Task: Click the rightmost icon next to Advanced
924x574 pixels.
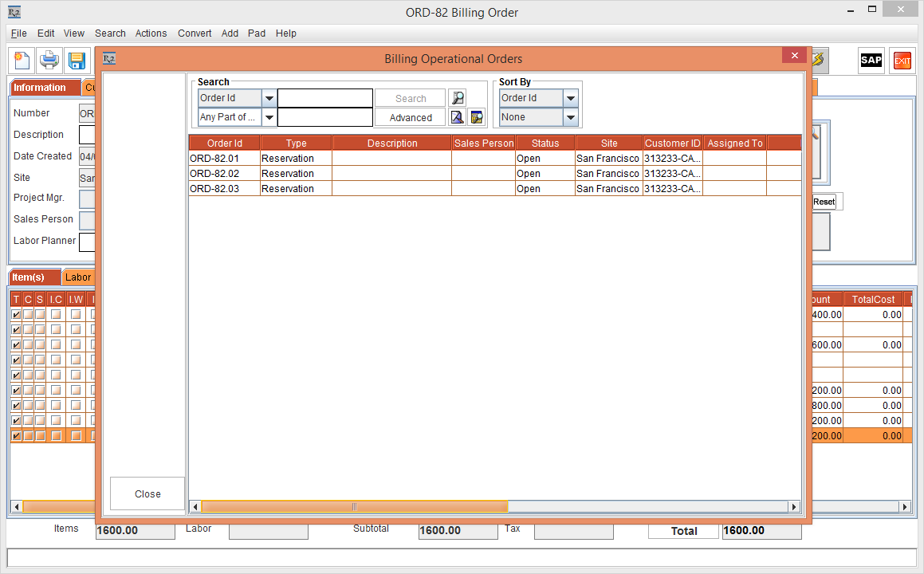Action: click(x=477, y=117)
